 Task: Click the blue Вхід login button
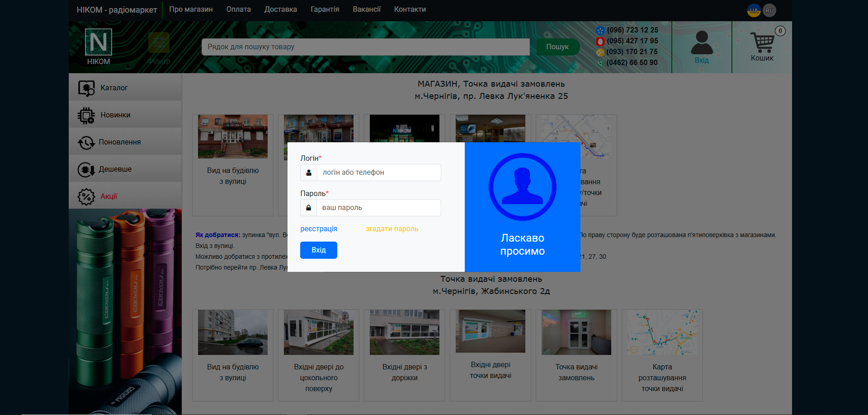click(319, 250)
